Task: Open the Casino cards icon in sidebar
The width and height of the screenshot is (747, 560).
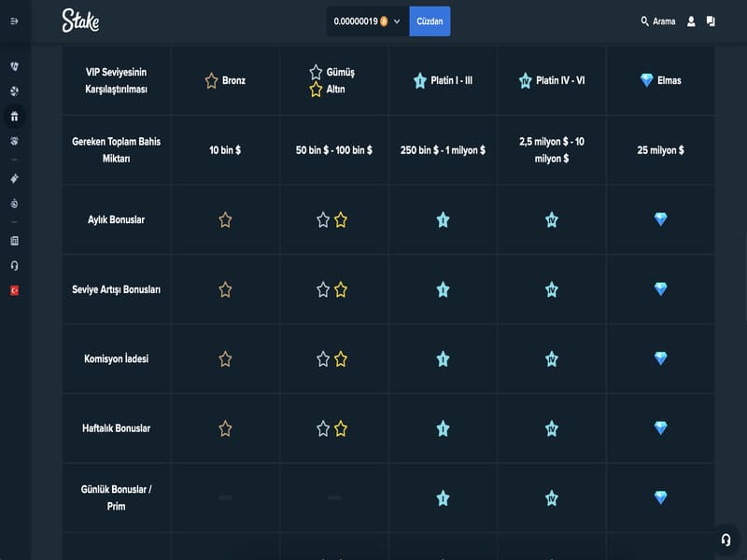Action: 14,66
